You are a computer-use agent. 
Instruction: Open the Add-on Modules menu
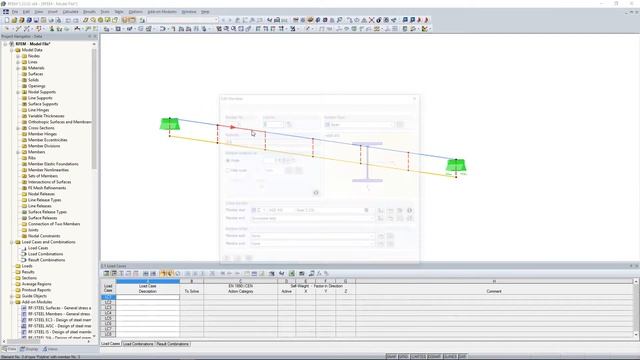tap(162, 12)
